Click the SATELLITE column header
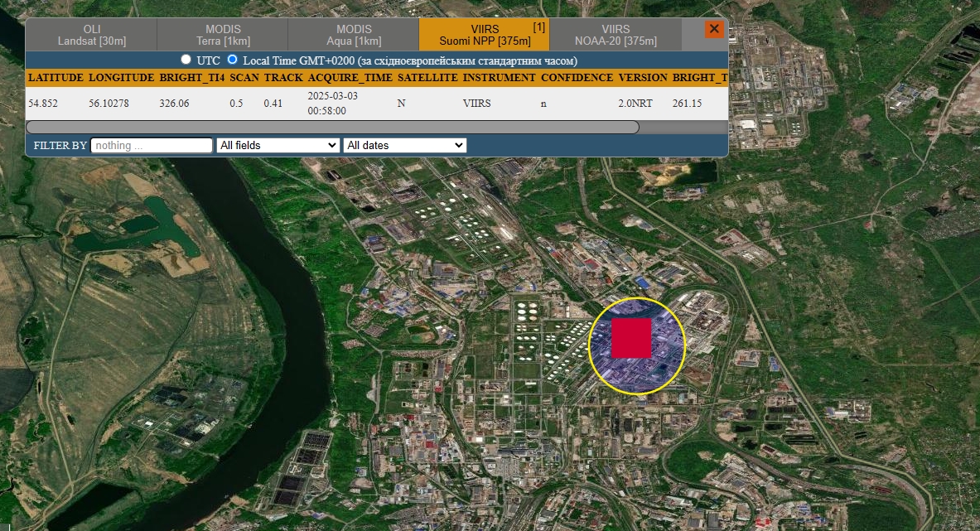Image resolution: width=980 pixels, height=531 pixels. 427,78
